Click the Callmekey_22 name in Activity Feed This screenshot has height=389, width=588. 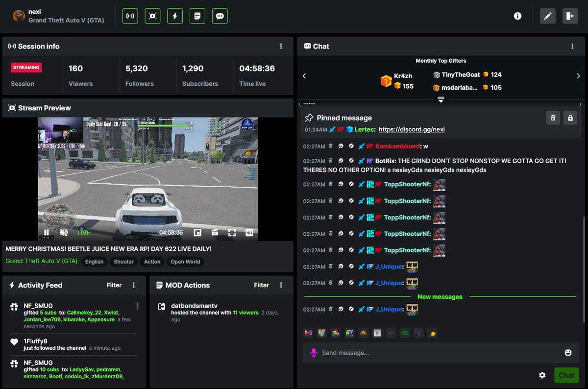(x=85, y=313)
